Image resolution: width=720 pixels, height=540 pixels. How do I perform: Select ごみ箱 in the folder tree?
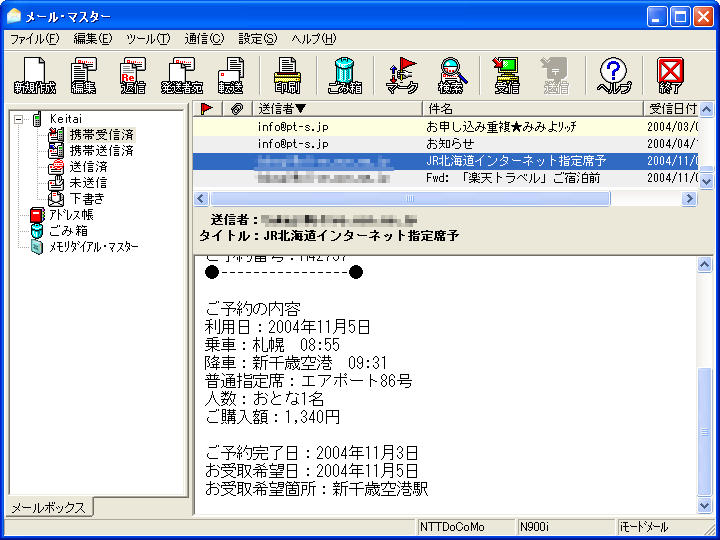click(x=68, y=231)
